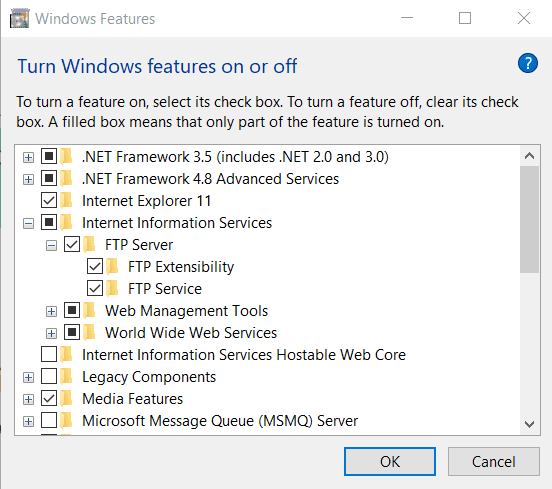Click the Media Features folder icon

[66, 399]
